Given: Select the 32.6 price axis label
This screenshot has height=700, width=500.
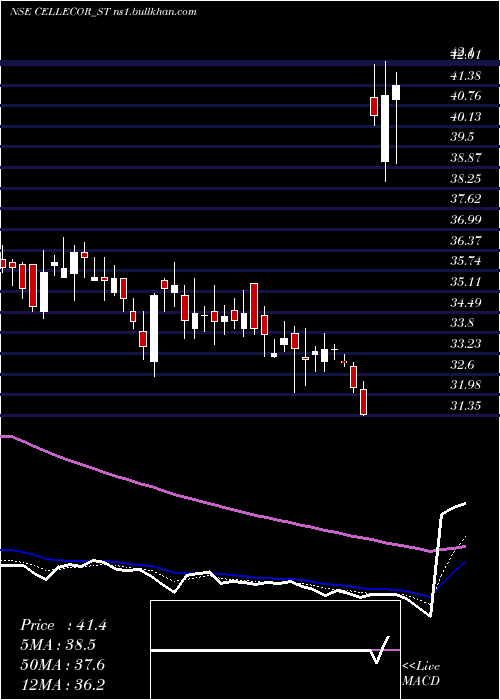Looking at the screenshot, I should (462, 365).
